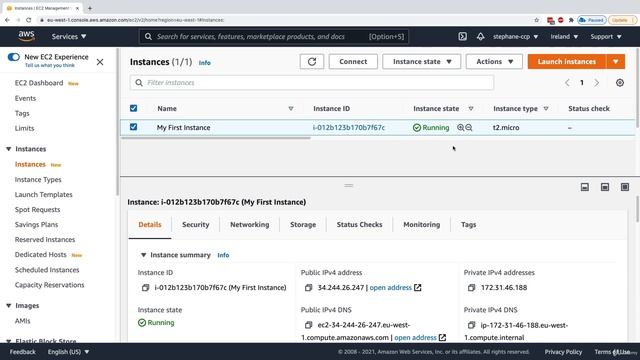Copy Instance ID to clipboard
640x360 pixels.
(145, 288)
